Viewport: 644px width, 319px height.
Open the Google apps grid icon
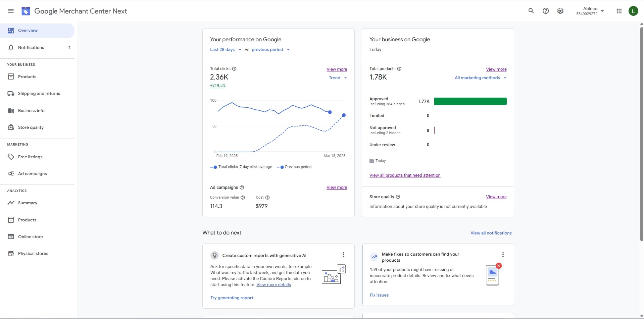[x=619, y=11]
